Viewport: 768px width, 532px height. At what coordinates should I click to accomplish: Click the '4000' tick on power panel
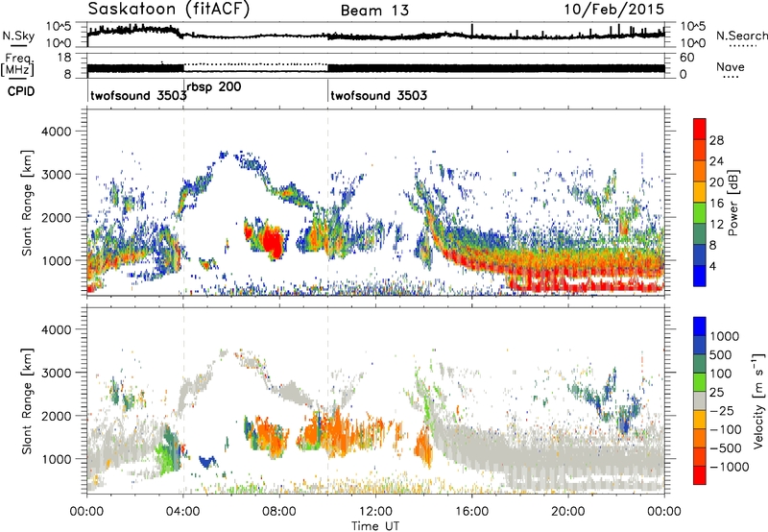[56, 132]
